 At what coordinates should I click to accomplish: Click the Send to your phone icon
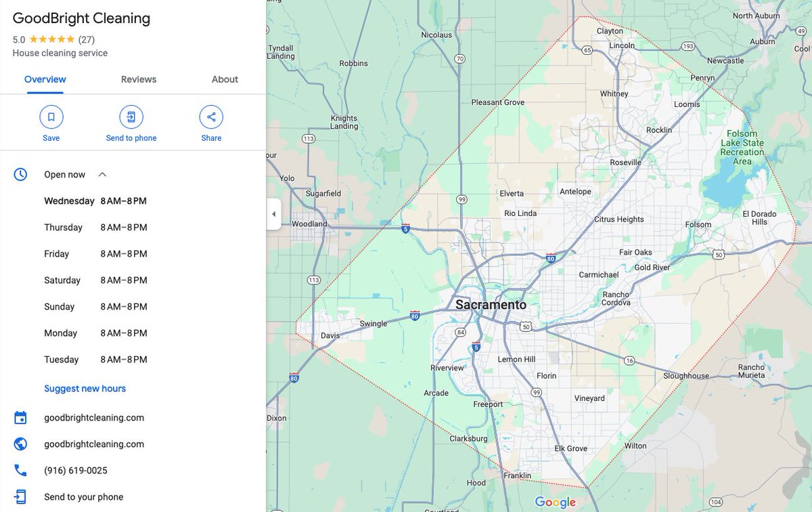coord(21,497)
